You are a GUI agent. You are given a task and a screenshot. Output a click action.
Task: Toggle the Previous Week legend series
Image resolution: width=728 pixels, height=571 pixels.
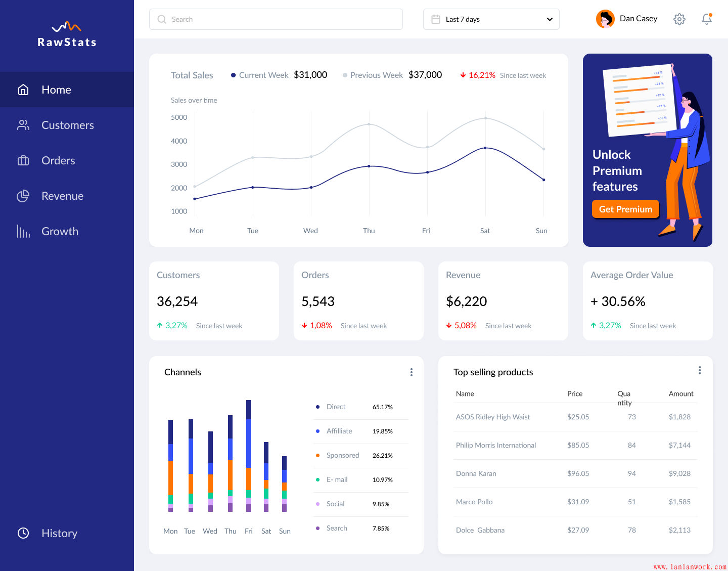coord(373,75)
